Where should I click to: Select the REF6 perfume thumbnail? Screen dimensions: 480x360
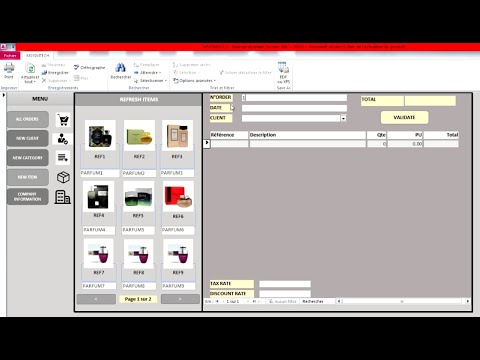178,196
